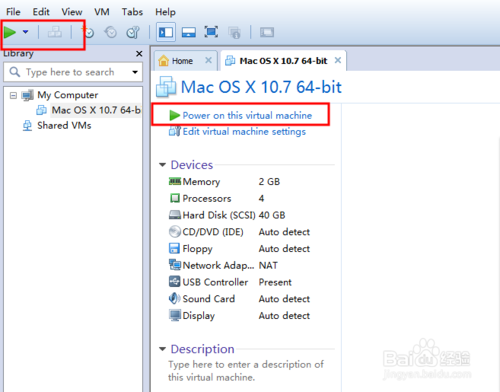The width and height of the screenshot is (500, 392).
Task: Open the Help menu
Action: 165,12
